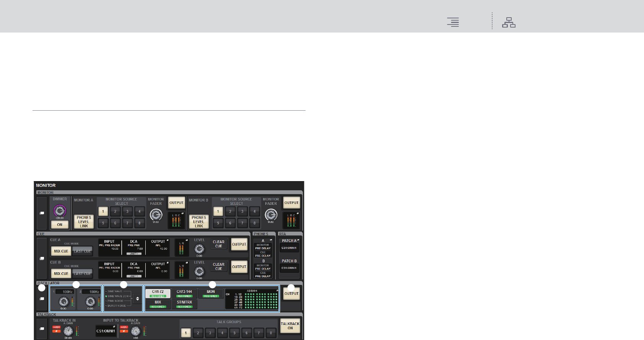Select oscillator 1 level knob
Viewport: 644px width, 340px height.
[63, 302]
